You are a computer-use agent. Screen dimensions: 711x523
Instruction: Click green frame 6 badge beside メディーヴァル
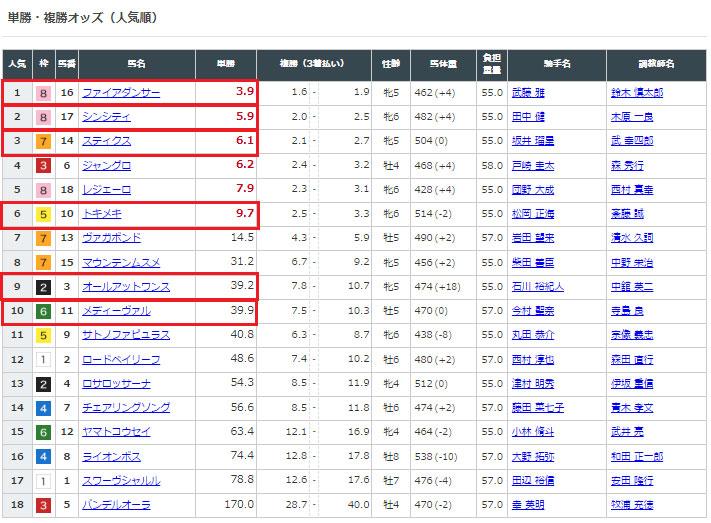[x=44, y=310]
